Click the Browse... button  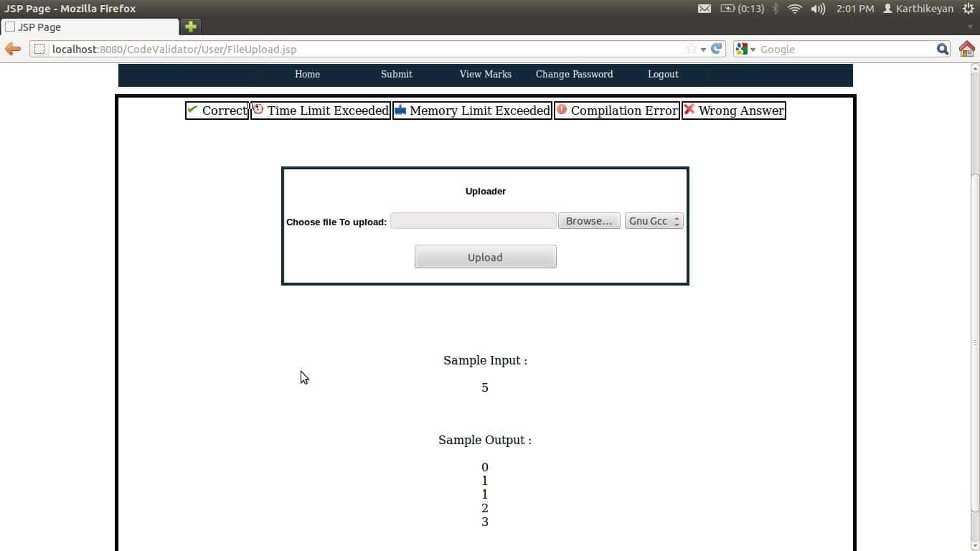(588, 221)
